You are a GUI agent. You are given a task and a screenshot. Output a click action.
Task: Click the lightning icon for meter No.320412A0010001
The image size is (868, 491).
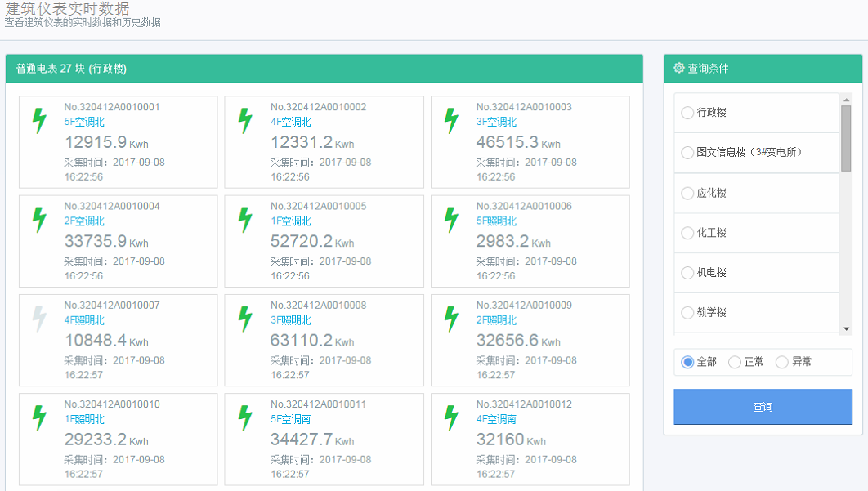39,121
